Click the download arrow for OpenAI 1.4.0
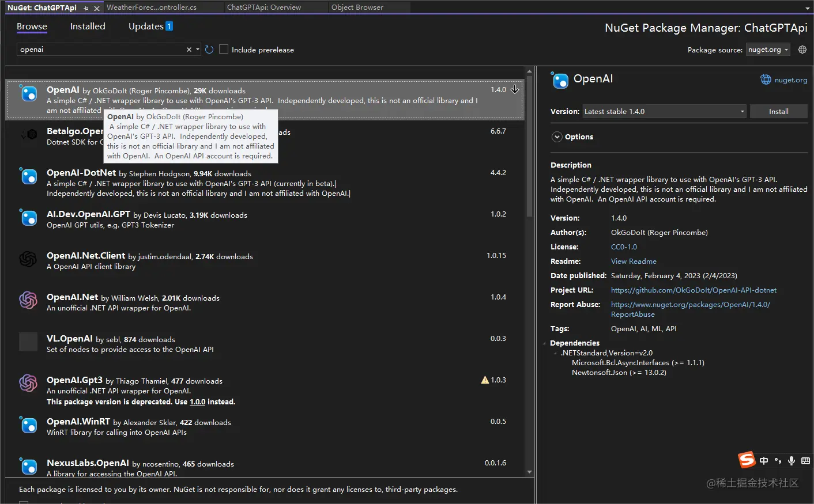This screenshot has width=814, height=504. pos(515,89)
